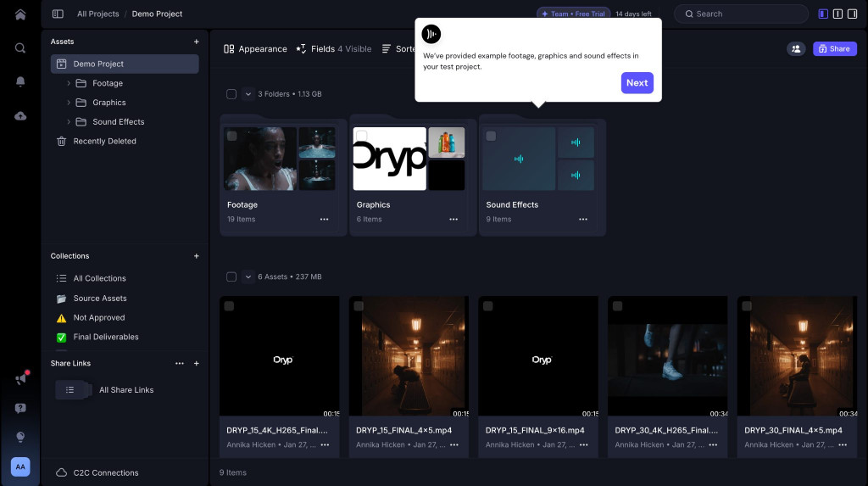Image resolution: width=868 pixels, height=486 pixels.
Task: Open the search icon in left rail
Action: [x=20, y=48]
